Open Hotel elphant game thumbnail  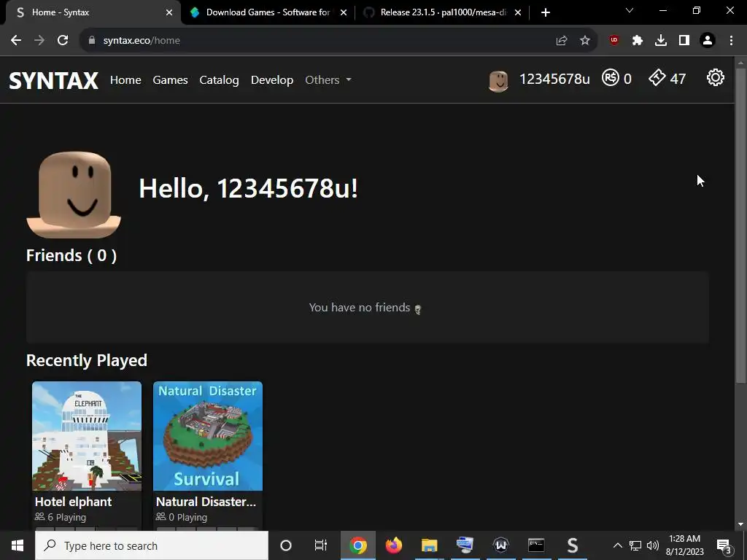(x=87, y=436)
